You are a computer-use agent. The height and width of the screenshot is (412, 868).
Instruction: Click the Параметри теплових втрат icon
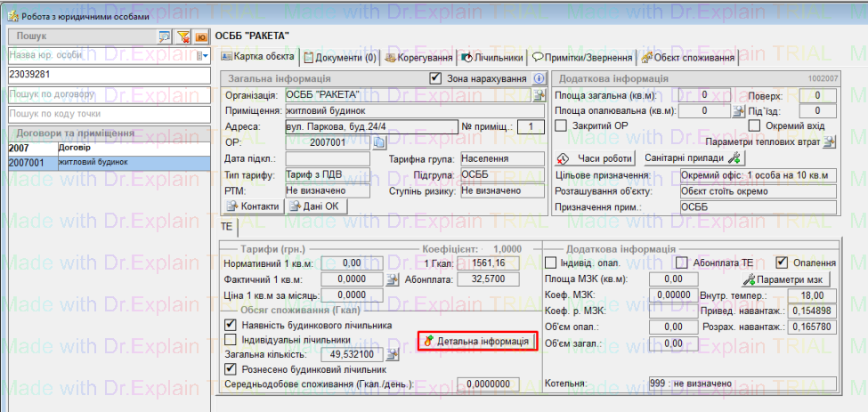tap(830, 142)
